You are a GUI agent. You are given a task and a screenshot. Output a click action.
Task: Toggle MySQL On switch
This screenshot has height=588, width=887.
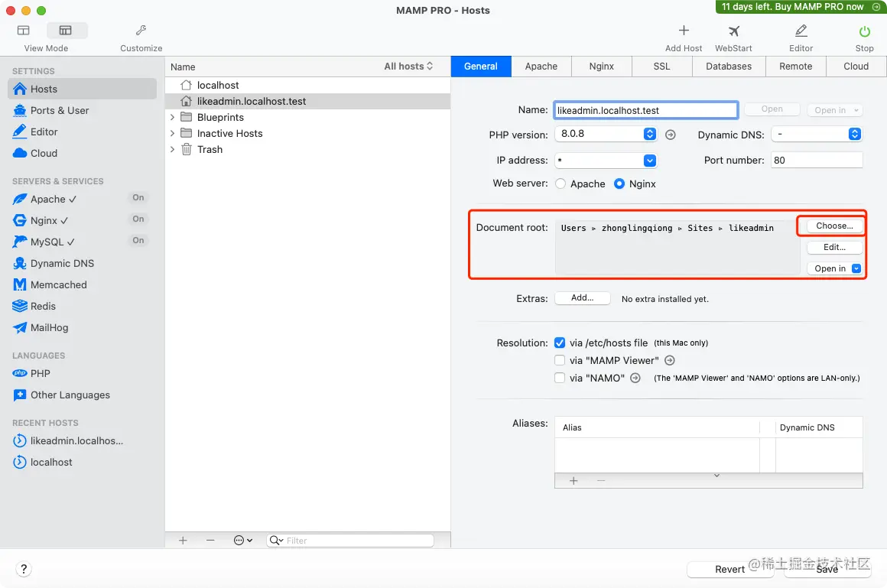[138, 241]
